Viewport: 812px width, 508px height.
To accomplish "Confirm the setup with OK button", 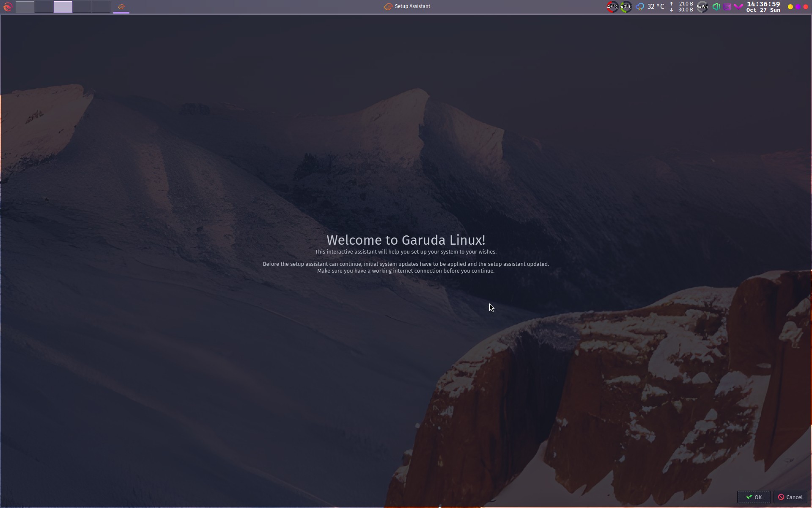I will coord(754,497).
